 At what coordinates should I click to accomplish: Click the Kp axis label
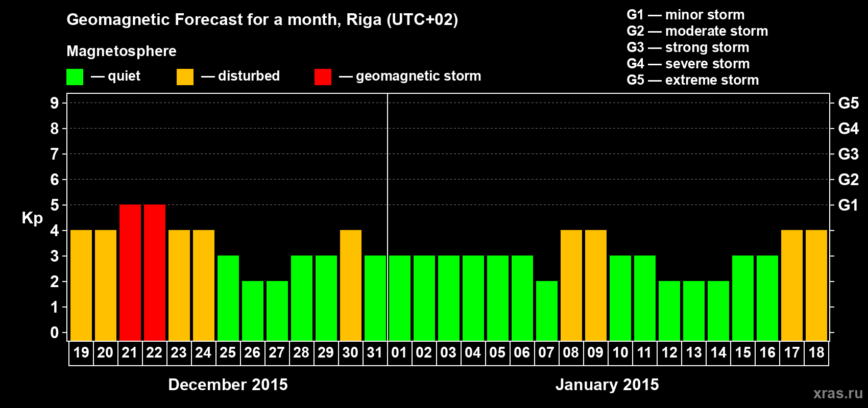(32, 218)
